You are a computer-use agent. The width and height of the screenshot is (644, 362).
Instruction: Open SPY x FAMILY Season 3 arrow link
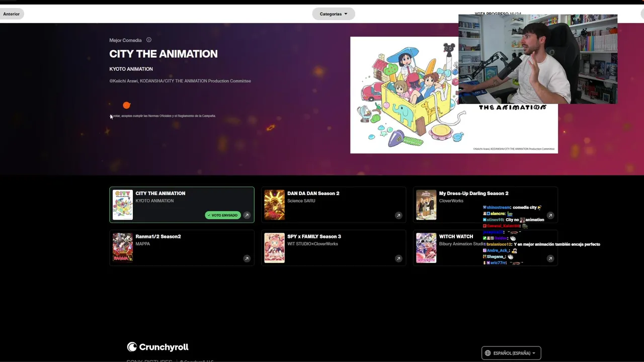(398, 258)
